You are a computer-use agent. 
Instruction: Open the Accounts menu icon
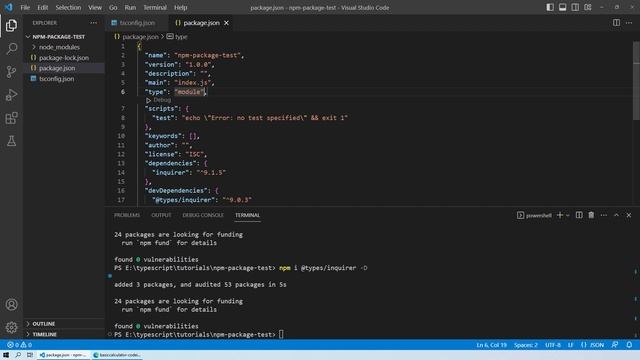[11, 304]
